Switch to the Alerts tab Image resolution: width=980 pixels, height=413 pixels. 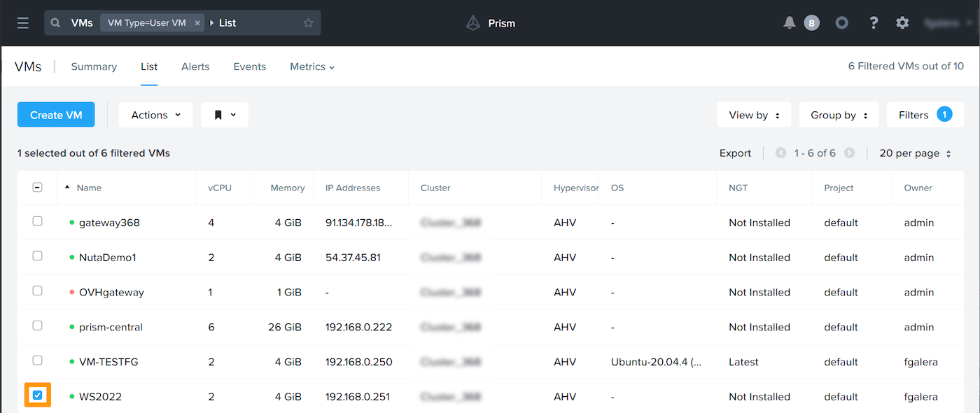(x=195, y=66)
